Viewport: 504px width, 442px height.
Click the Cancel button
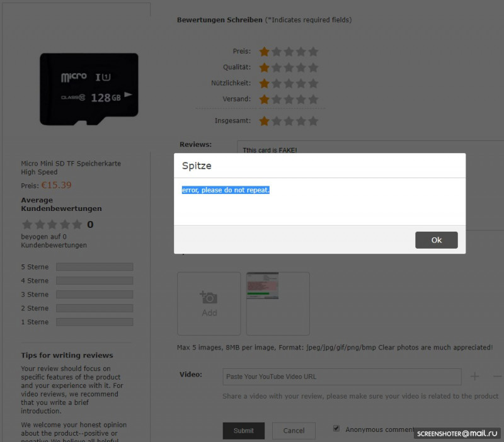294,431
